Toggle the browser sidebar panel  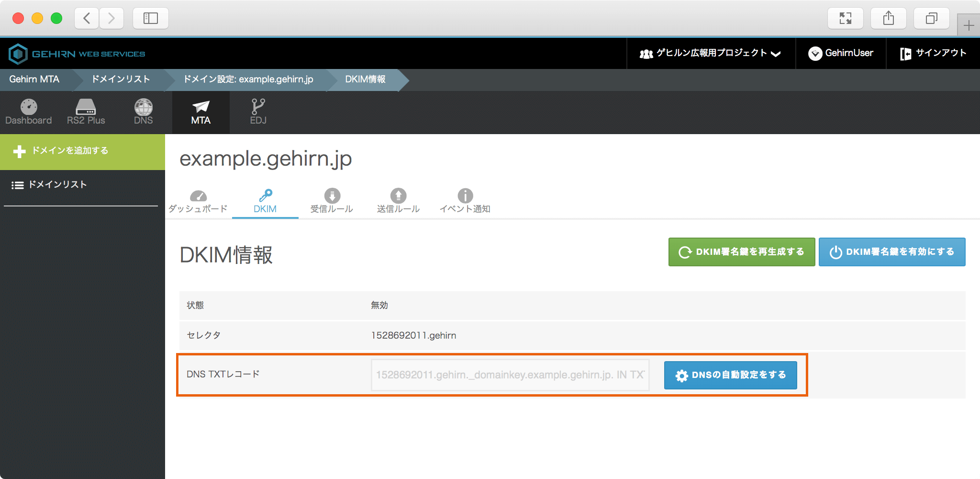tap(150, 19)
